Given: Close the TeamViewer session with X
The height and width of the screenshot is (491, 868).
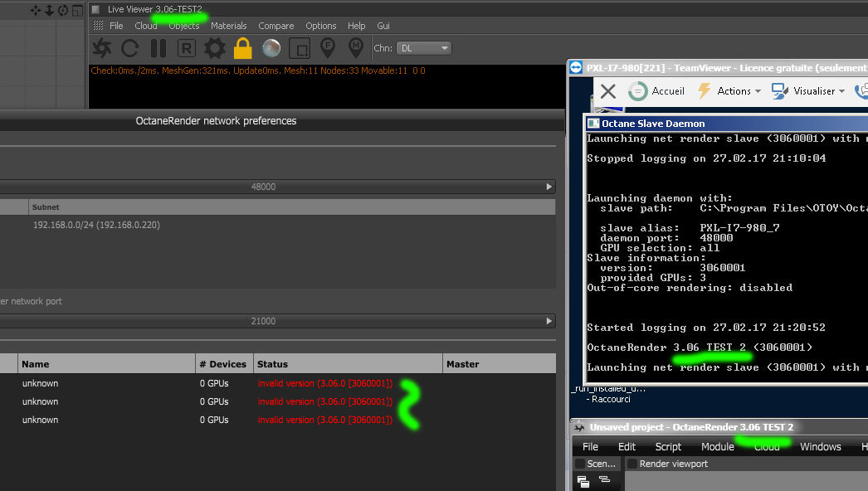Looking at the screenshot, I should 607,91.
